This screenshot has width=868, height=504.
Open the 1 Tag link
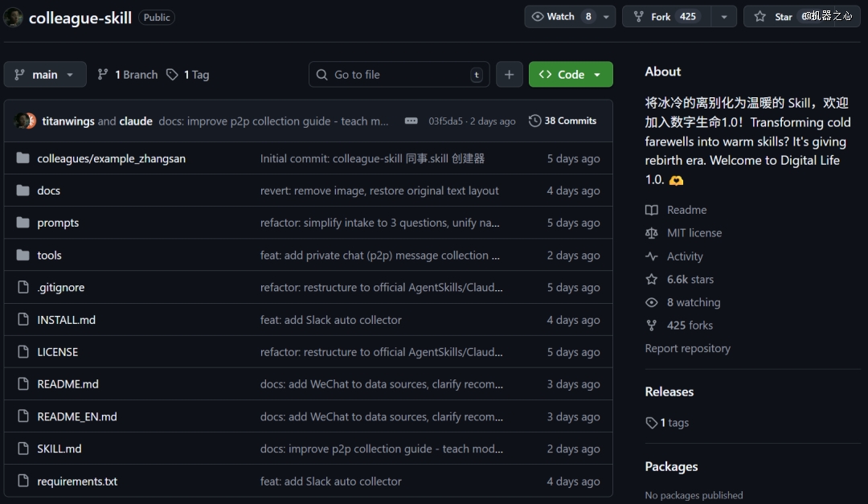[188, 75]
